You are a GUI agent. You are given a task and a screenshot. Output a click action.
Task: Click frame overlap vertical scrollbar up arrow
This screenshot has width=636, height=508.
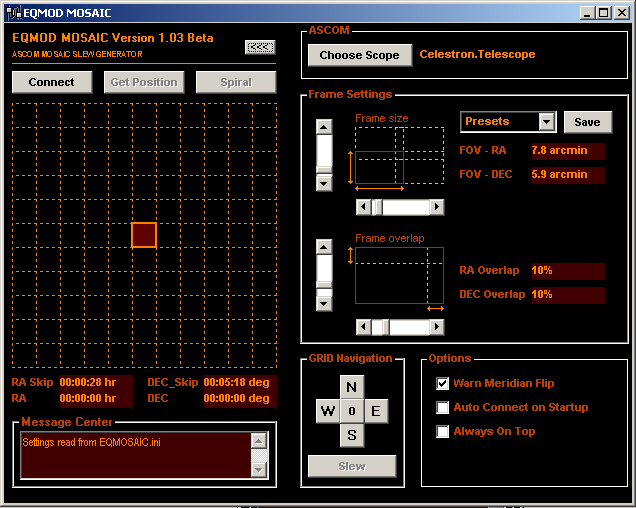coord(324,247)
